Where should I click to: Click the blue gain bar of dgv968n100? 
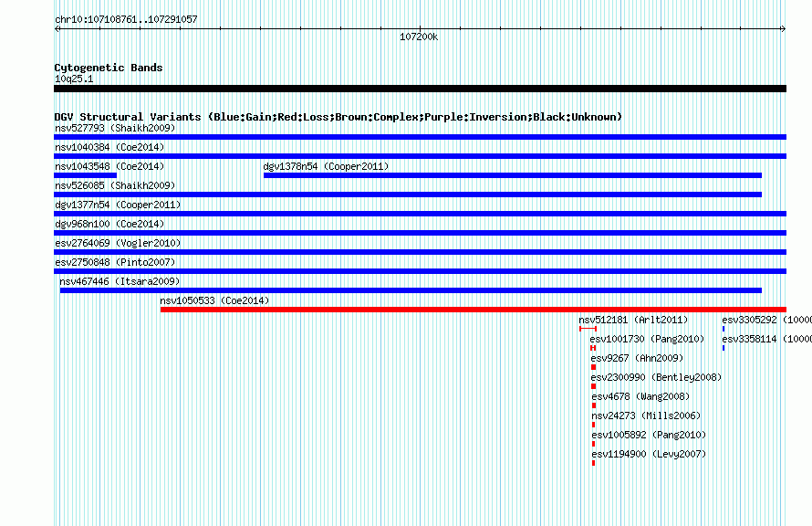coord(420,233)
